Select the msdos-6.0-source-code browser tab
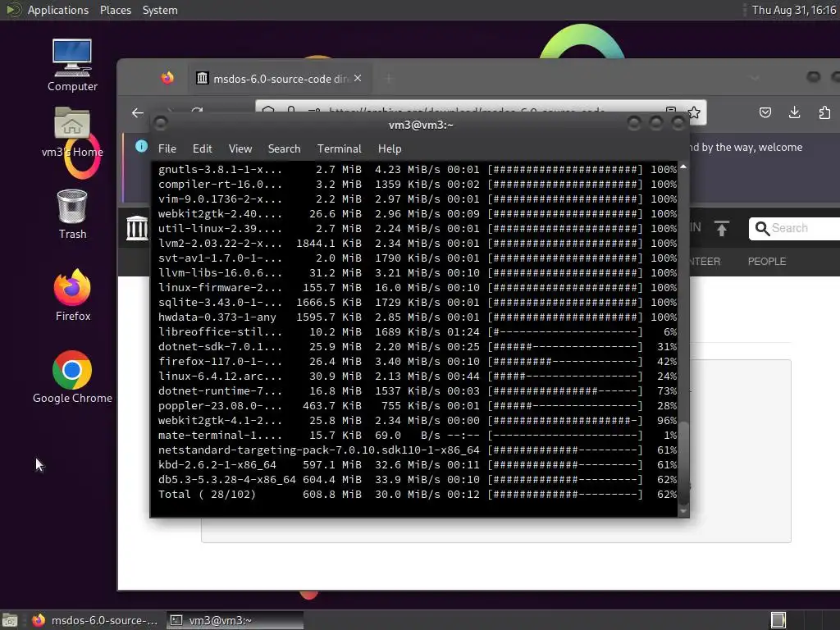 [278, 79]
